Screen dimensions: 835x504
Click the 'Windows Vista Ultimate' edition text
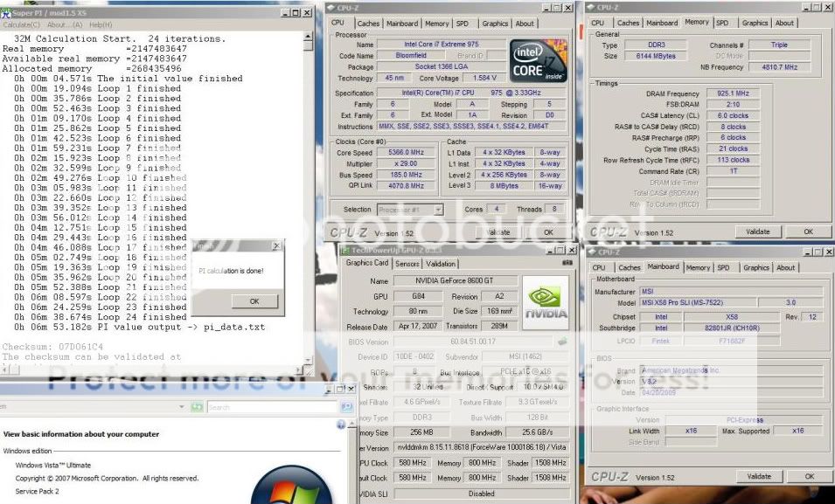(x=53, y=466)
